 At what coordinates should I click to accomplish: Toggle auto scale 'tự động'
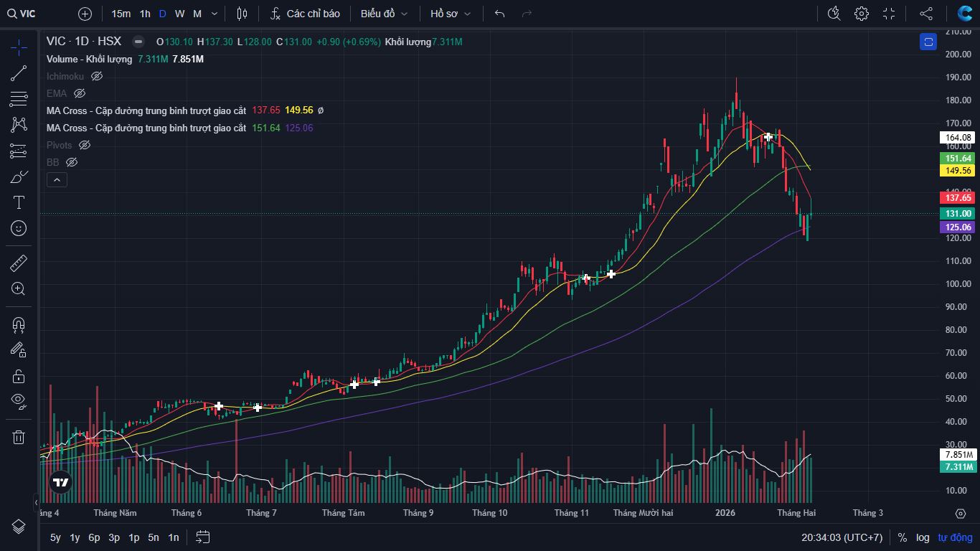coord(955,537)
